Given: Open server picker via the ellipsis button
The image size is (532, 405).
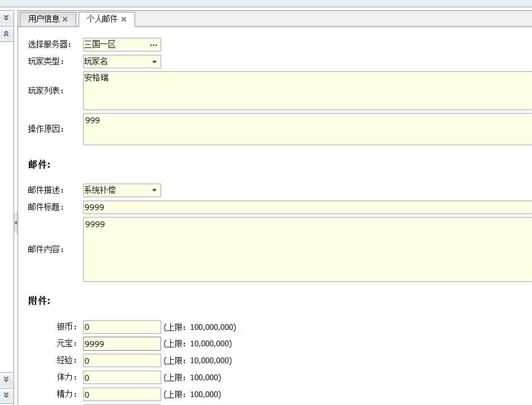Looking at the screenshot, I should [x=153, y=45].
